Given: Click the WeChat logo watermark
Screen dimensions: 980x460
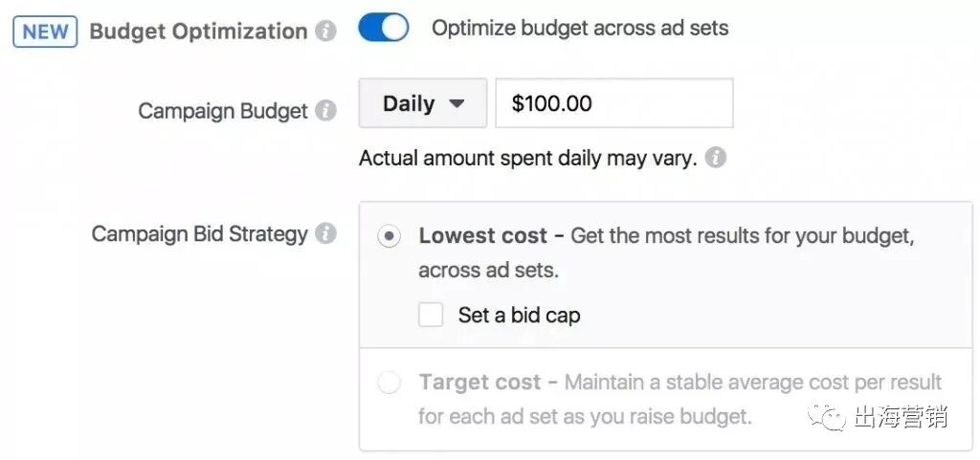Looking at the screenshot, I should tap(824, 416).
